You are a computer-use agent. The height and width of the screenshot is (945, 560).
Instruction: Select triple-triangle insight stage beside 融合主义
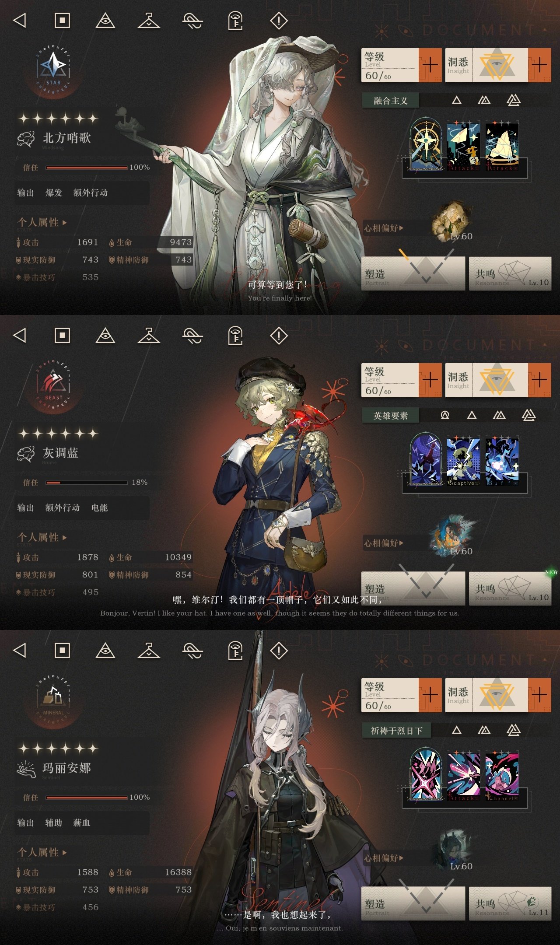(x=514, y=100)
